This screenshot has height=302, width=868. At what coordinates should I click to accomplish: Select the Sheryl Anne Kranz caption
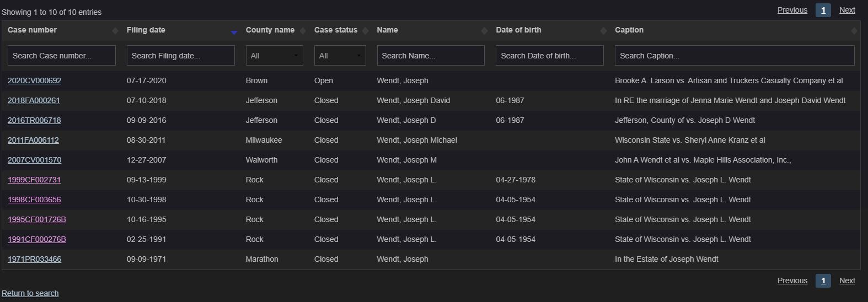[x=690, y=140]
